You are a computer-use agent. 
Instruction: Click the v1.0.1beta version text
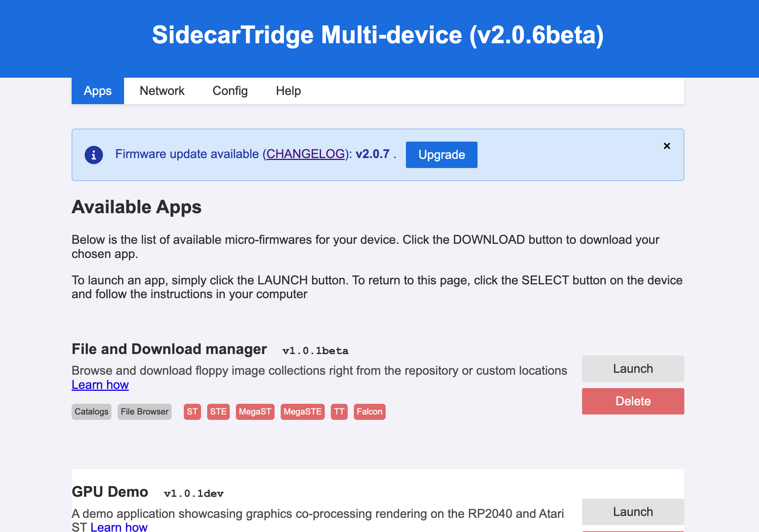pos(315,351)
